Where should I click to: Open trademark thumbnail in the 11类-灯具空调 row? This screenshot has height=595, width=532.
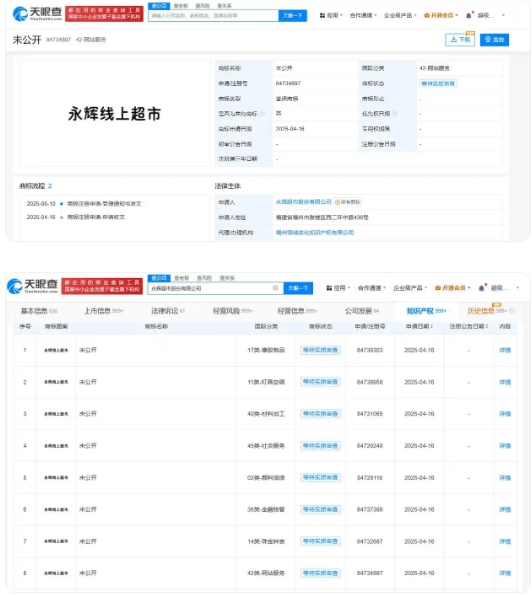[x=56, y=382]
